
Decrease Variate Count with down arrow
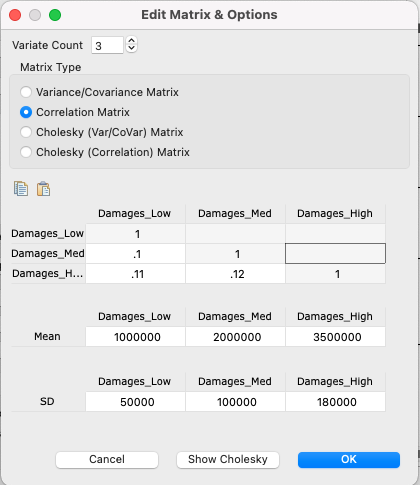(x=132, y=48)
